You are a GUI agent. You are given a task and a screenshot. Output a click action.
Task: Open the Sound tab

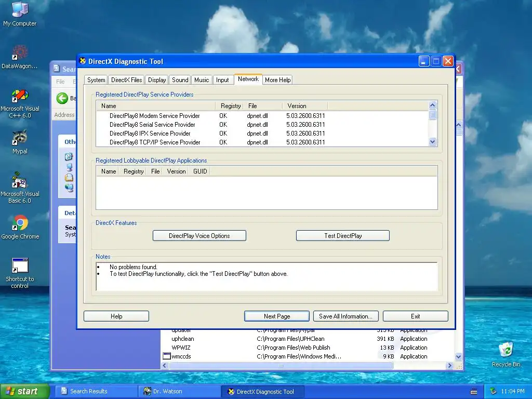point(180,79)
